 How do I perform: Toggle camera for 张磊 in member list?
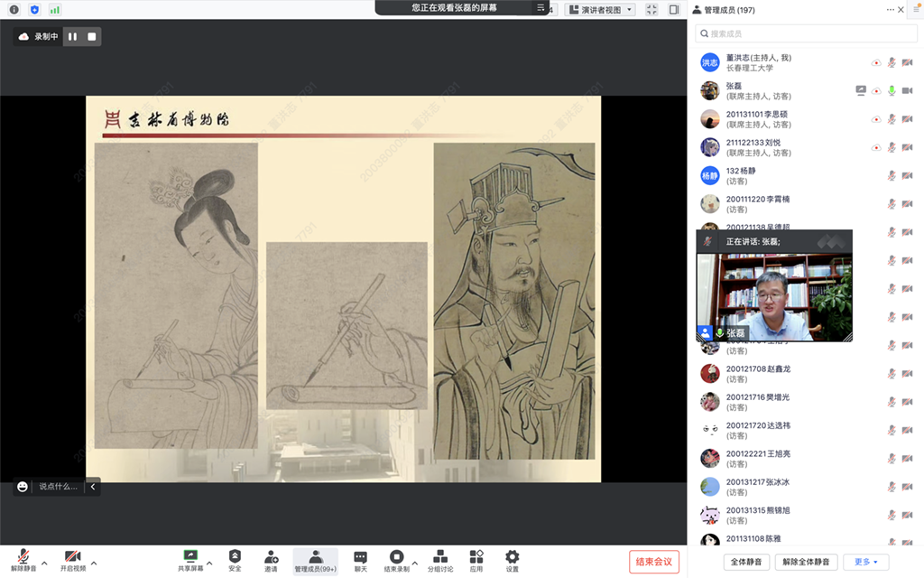(908, 91)
